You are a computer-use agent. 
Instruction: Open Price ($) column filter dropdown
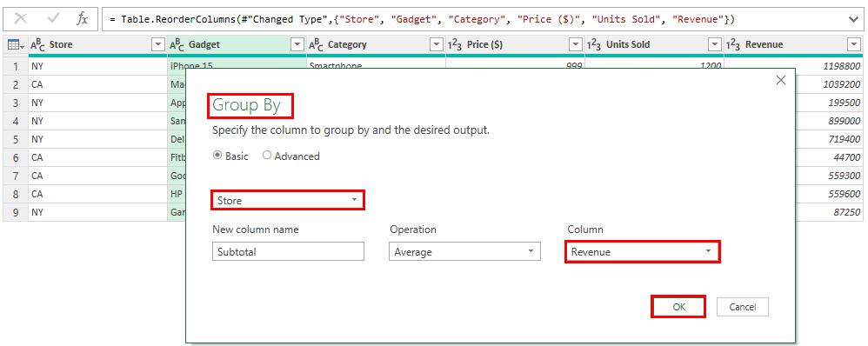(x=577, y=45)
